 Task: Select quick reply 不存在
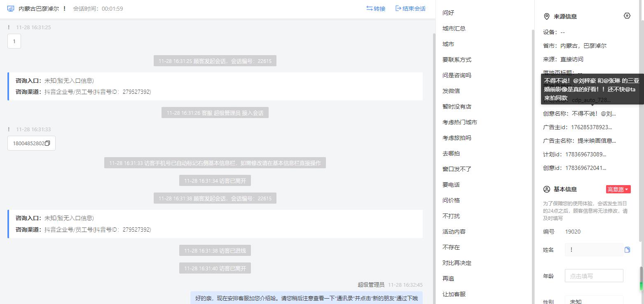click(x=451, y=247)
